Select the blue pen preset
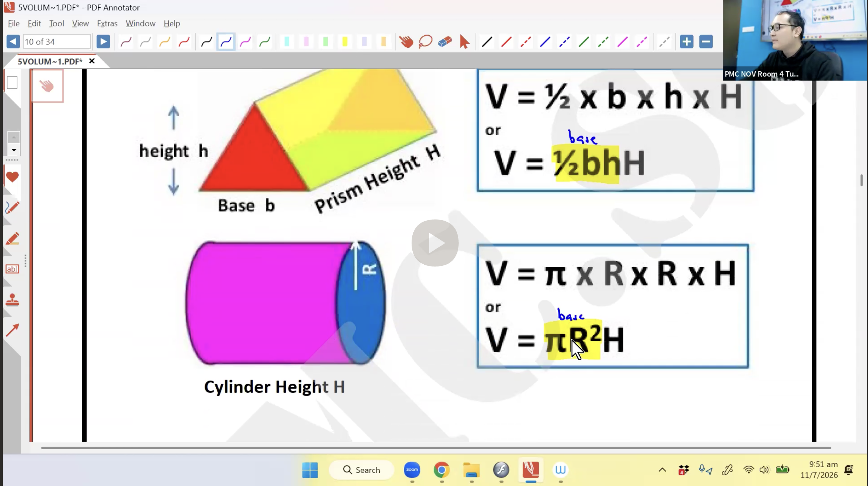The width and height of the screenshot is (868, 486). coord(226,42)
